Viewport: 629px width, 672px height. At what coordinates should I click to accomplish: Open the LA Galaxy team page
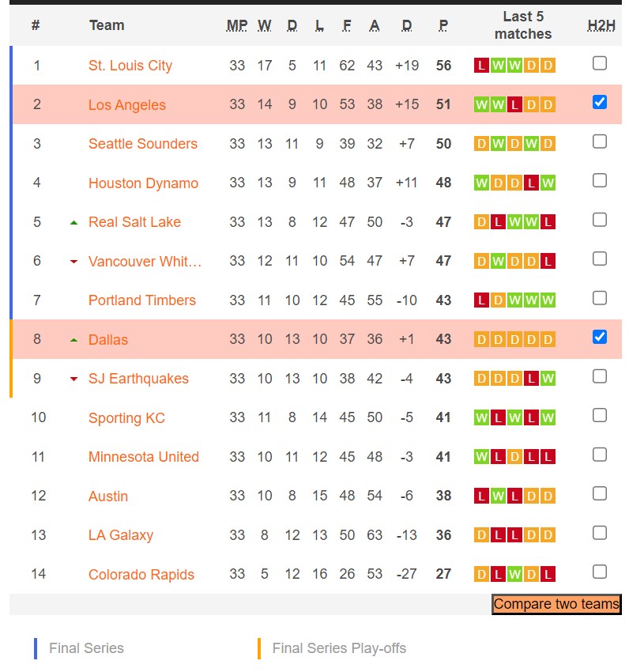(x=121, y=535)
